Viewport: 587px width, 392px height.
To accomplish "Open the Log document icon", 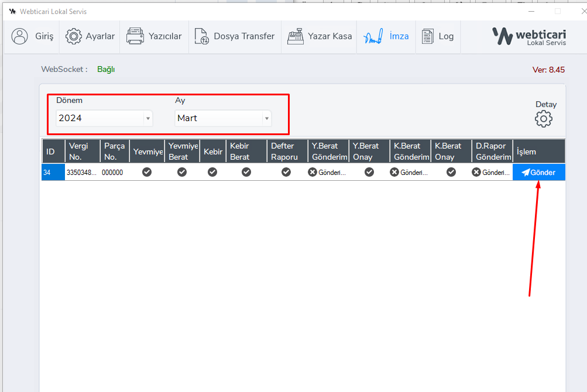I will click(x=428, y=36).
